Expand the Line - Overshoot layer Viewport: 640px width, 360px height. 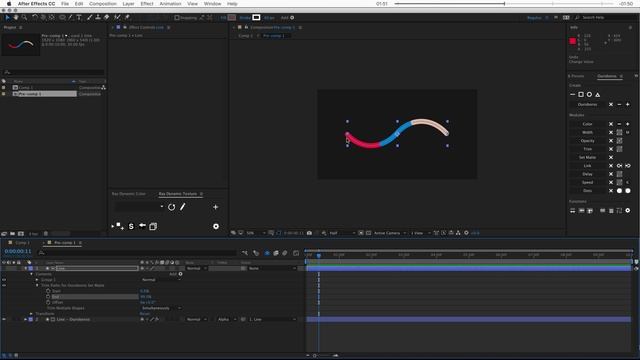[x=25, y=319]
